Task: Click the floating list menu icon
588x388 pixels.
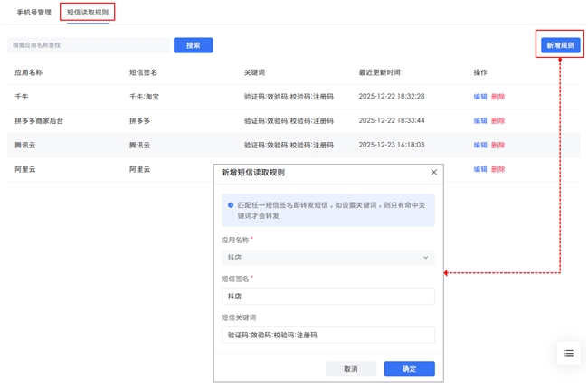Action: point(568,354)
